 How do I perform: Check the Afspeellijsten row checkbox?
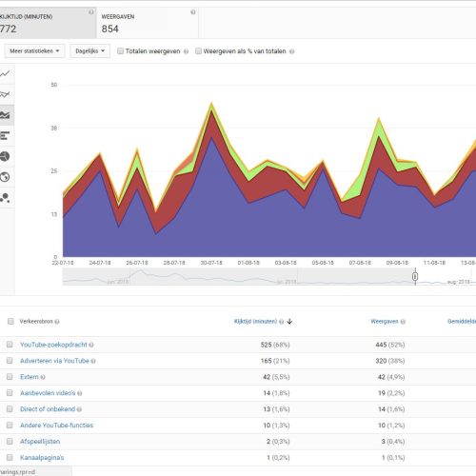coord(10,441)
